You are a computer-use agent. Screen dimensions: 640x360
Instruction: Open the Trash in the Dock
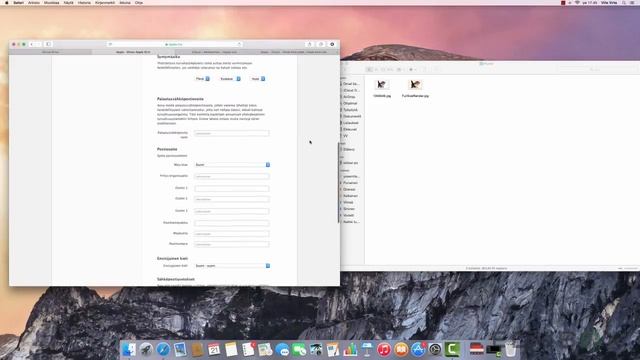click(x=510, y=350)
